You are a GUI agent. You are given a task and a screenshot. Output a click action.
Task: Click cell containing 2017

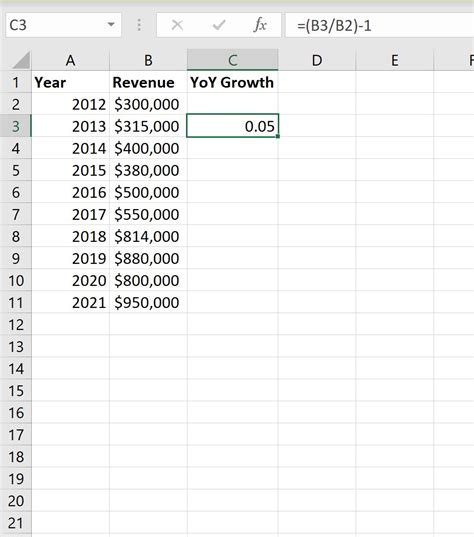point(71,214)
